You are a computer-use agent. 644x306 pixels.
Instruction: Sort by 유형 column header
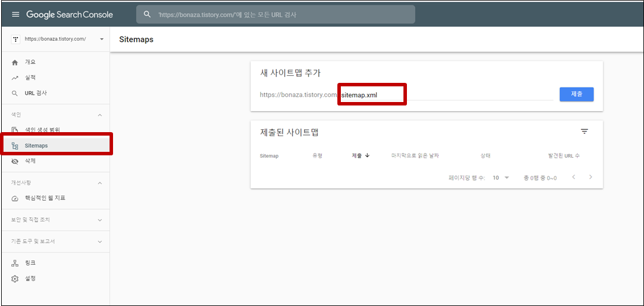click(x=318, y=156)
